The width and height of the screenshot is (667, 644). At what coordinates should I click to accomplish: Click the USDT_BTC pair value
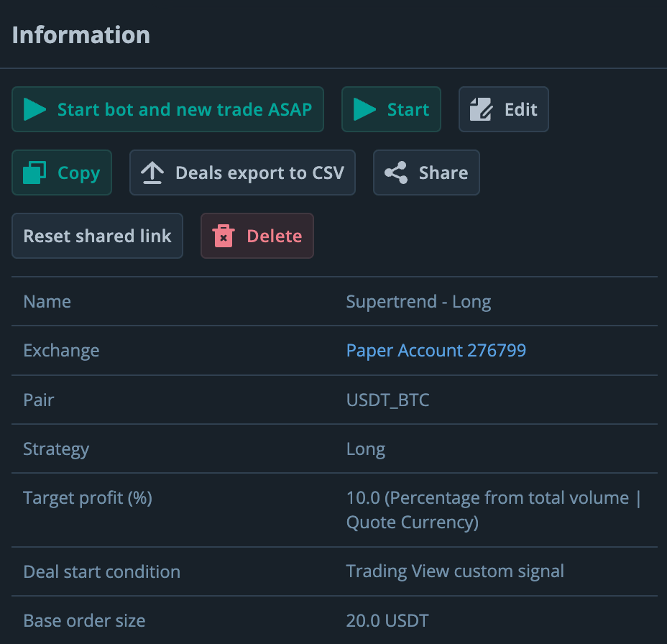pyautogui.click(x=387, y=400)
